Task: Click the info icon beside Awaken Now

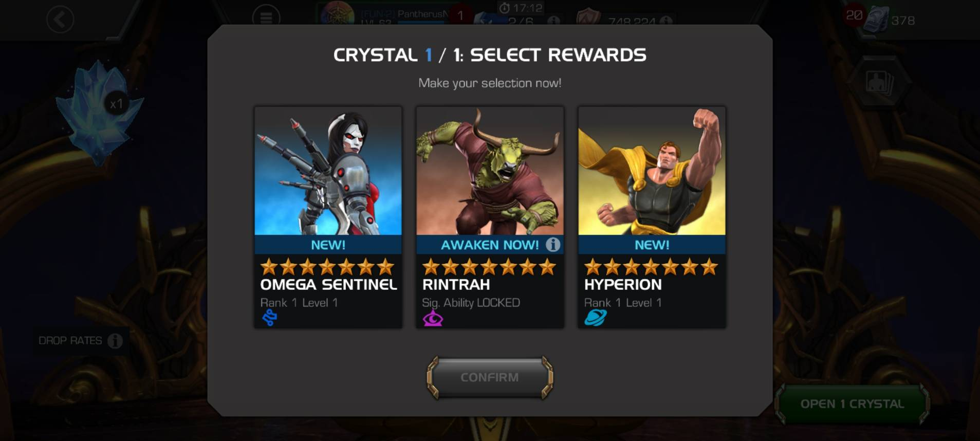Action: click(553, 245)
